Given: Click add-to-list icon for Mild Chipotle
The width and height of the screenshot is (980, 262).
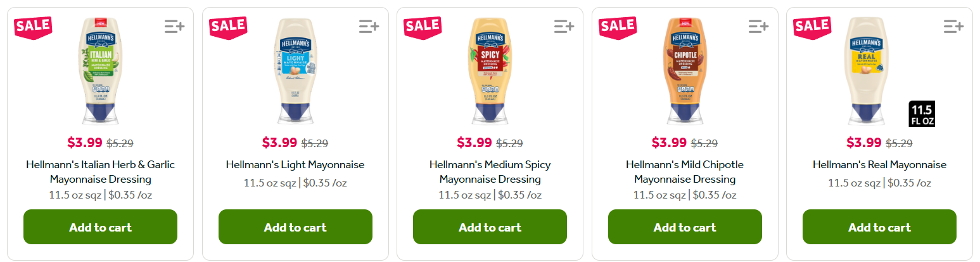Looking at the screenshot, I should pyautogui.click(x=758, y=27).
